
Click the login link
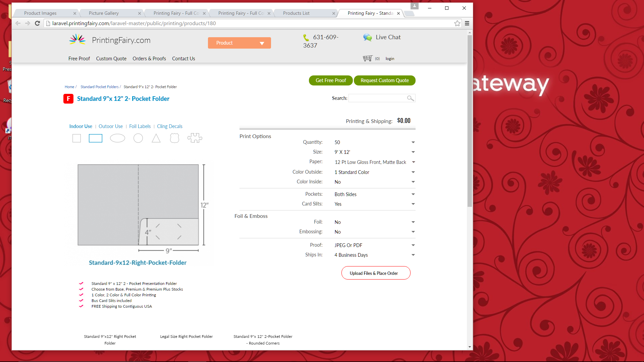click(x=390, y=59)
